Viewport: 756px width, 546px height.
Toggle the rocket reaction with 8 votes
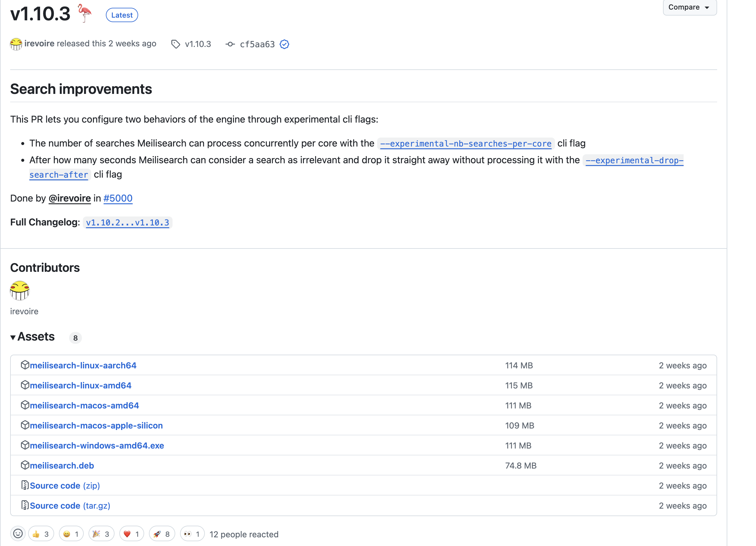pyautogui.click(x=162, y=534)
